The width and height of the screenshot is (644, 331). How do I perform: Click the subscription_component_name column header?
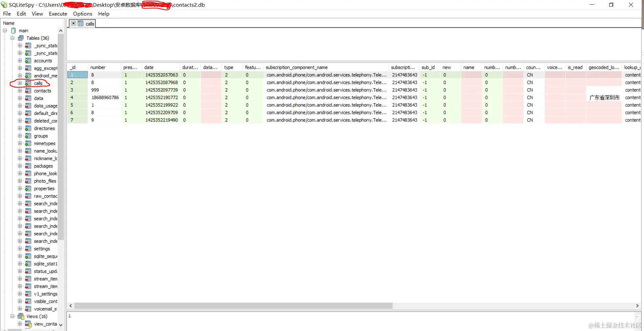click(x=326, y=67)
